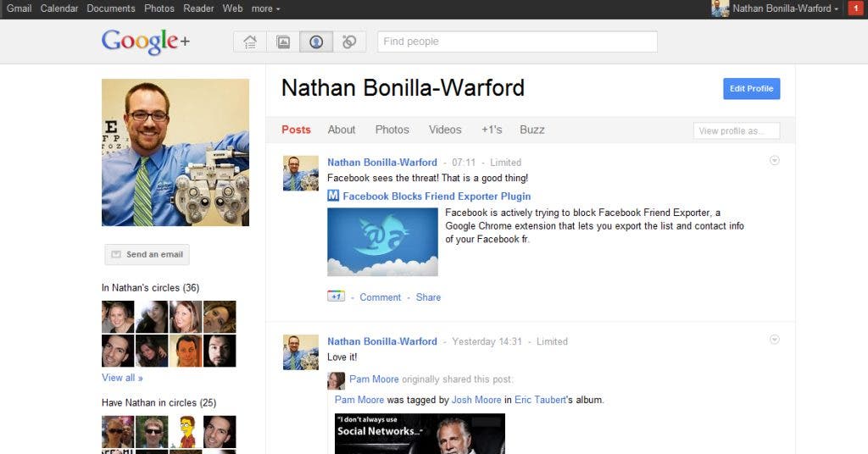Click the Eric Taubert link

[540, 399]
